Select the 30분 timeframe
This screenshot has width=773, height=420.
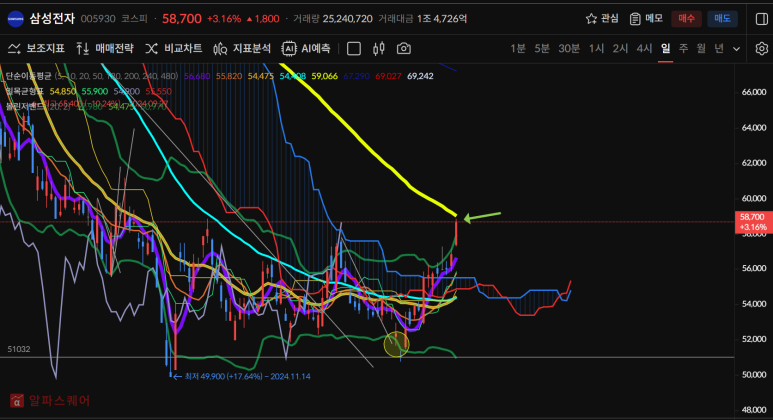tap(569, 48)
